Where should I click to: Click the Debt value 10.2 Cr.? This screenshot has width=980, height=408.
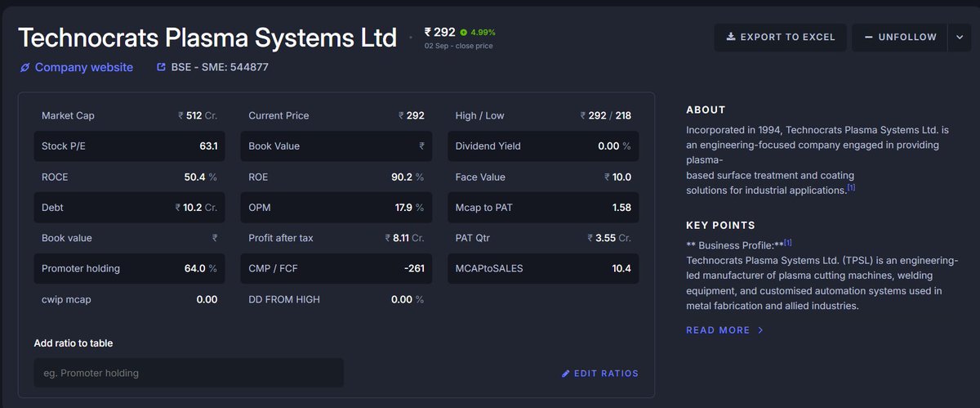[197, 208]
